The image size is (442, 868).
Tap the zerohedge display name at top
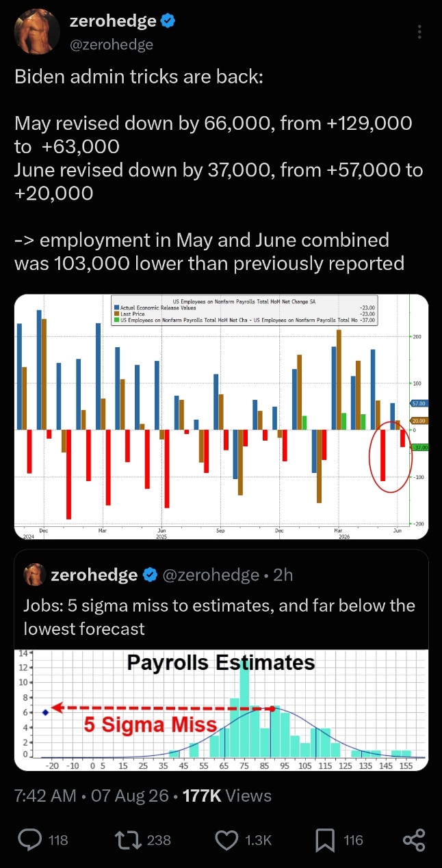point(113,22)
